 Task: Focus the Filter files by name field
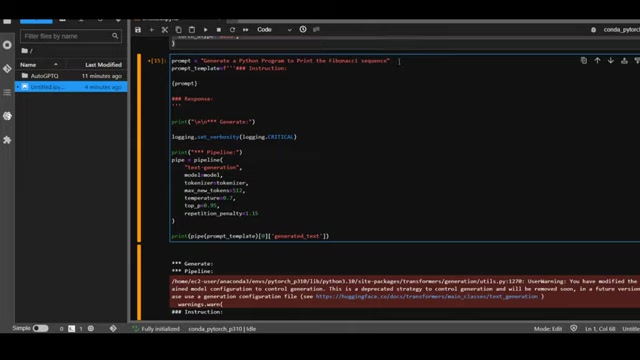(x=71, y=36)
